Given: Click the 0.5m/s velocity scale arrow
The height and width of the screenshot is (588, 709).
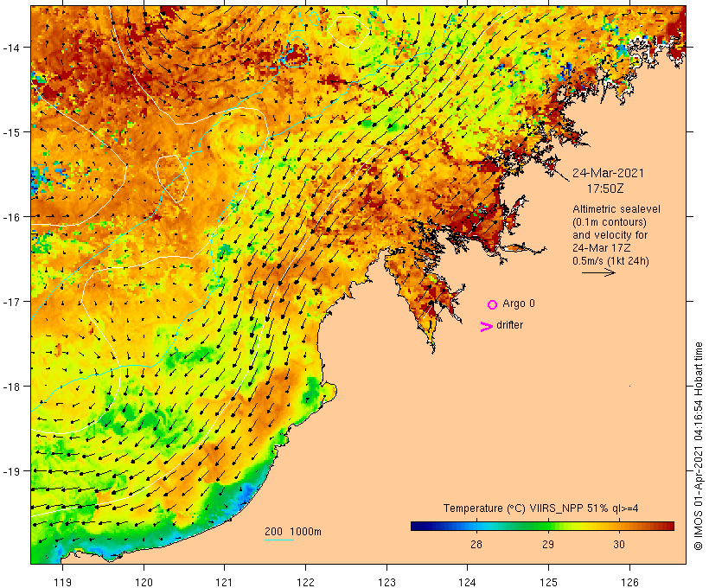Looking at the screenshot, I should point(598,272).
